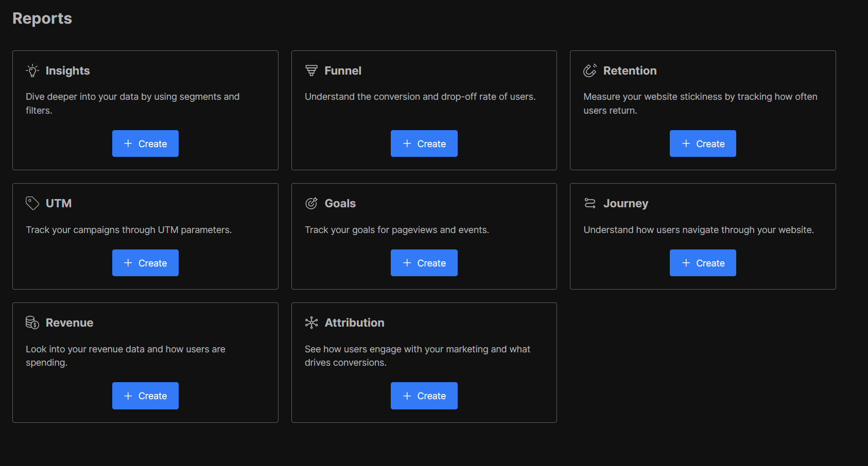Click the Retention magnet icon
This screenshot has width=868, height=466.
click(590, 70)
